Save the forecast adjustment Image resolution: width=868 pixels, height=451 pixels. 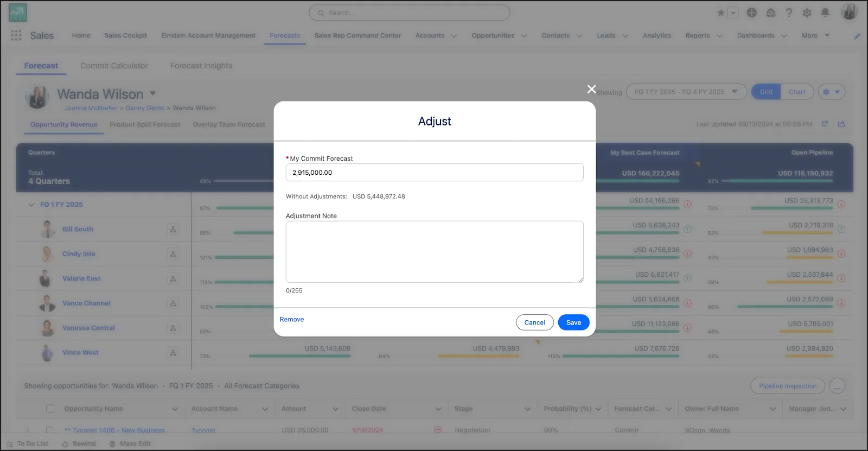coord(573,322)
